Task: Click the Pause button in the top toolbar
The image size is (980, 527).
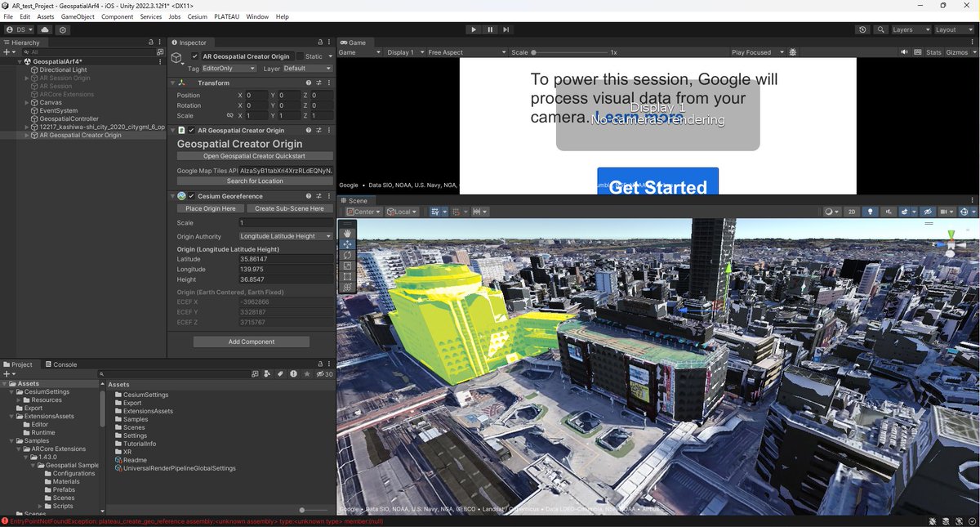Action: (x=490, y=29)
